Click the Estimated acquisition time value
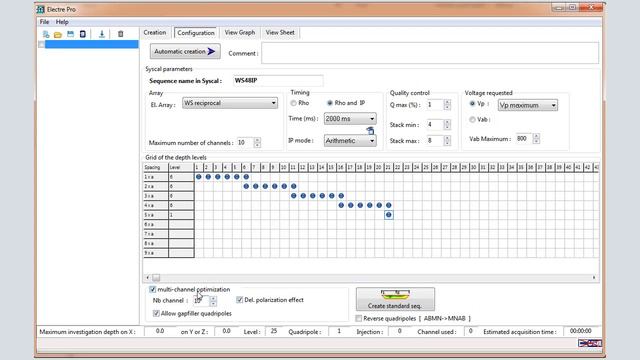This screenshot has width=640, height=360. (580, 331)
